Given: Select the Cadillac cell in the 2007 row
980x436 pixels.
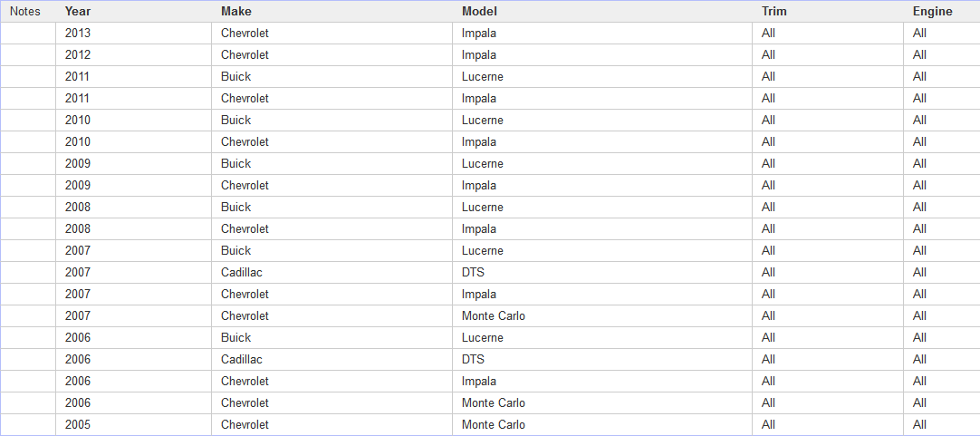Looking at the screenshot, I should [331, 272].
